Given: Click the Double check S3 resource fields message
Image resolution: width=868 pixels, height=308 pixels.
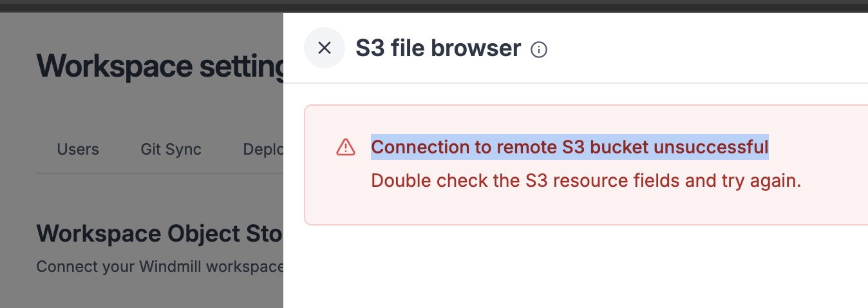Looking at the screenshot, I should tap(586, 180).
